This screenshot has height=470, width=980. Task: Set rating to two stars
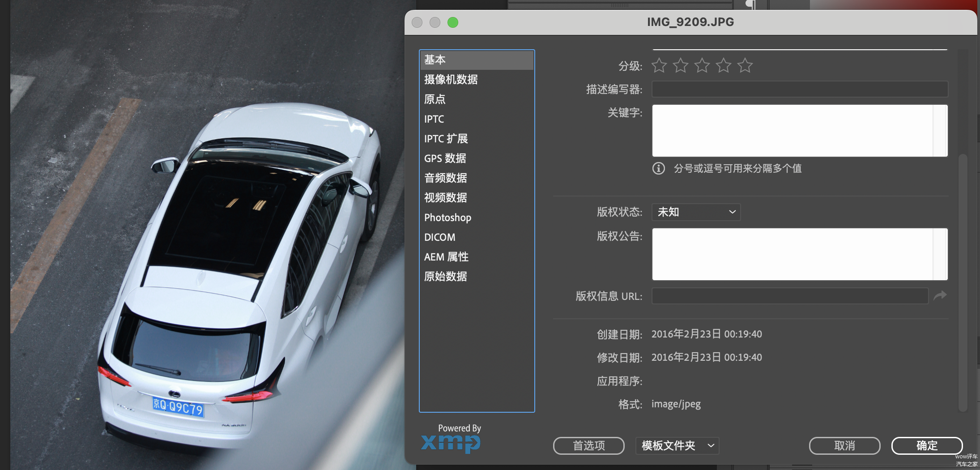pyautogui.click(x=681, y=66)
